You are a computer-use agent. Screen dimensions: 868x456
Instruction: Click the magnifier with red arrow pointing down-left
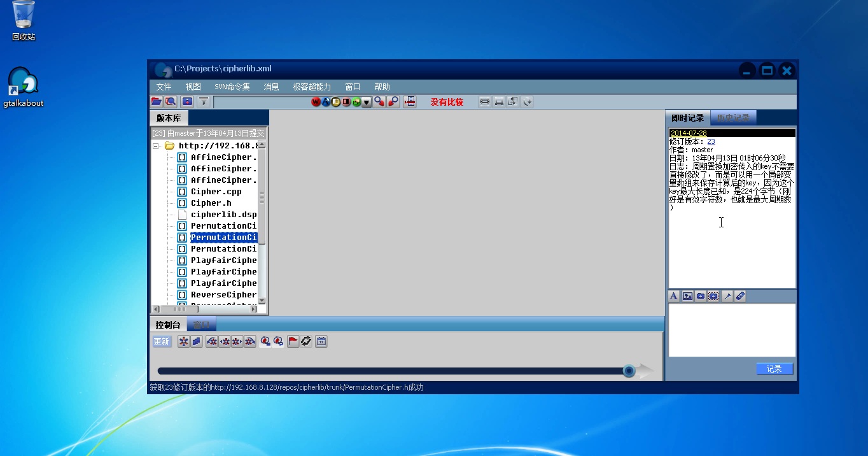coord(393,101)
